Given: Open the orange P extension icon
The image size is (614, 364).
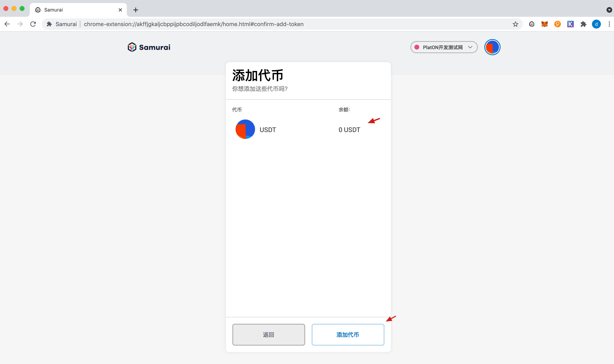Looking at the screenshot, I should coord(557,24).
